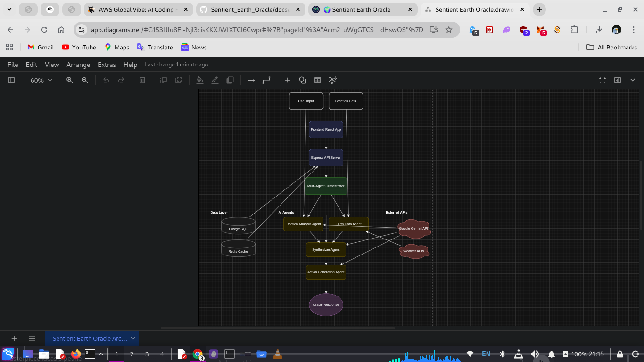Open the 60% zoom level dropdown
This screenshot has height=362, width=644.
click(41, 80)
